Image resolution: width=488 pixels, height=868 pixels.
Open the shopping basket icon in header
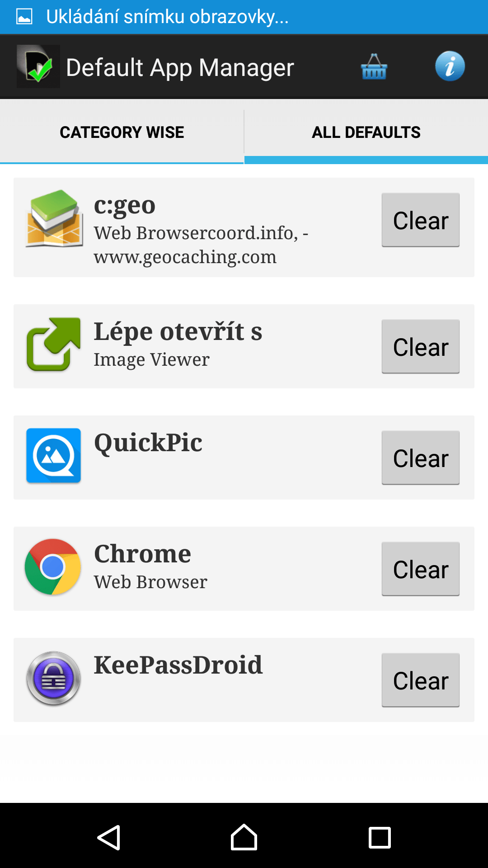374,67
